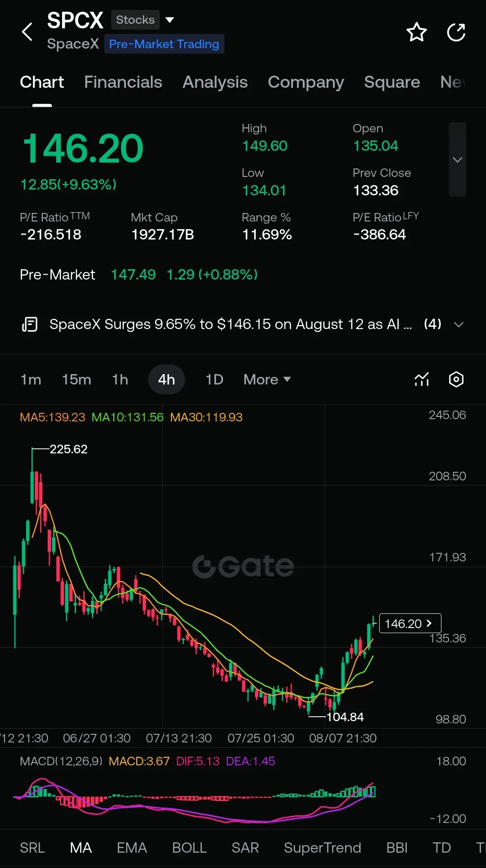Select the 15m timeframe
486x868 pixels.
click(x=76, y=380)
